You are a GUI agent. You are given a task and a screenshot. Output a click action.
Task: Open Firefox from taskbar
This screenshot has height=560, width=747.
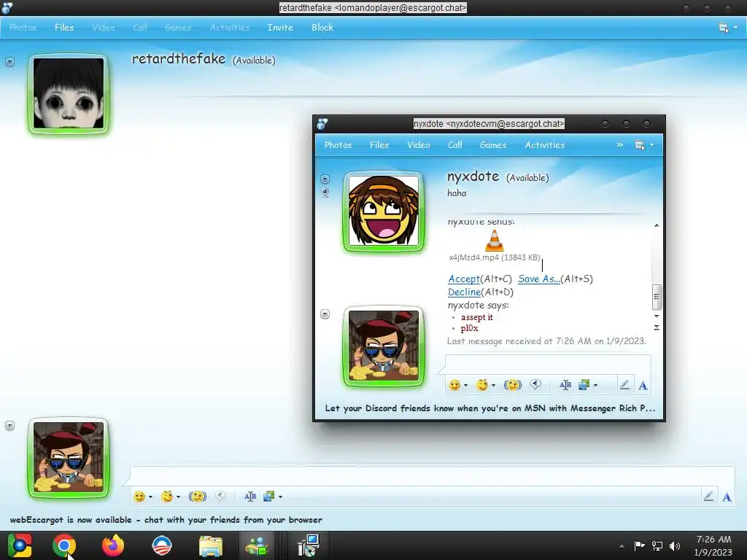click(x=113, y=545)
